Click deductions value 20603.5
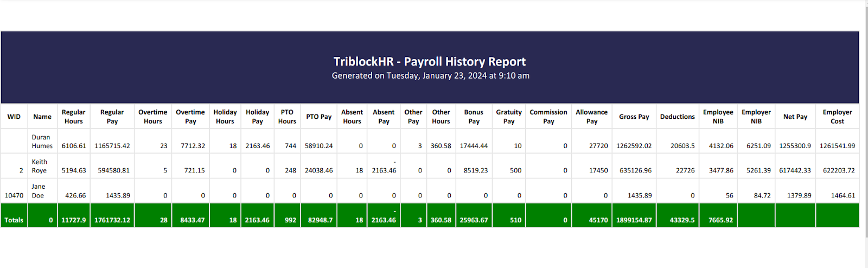The image size is (868, 268). (x=682, y=146)
